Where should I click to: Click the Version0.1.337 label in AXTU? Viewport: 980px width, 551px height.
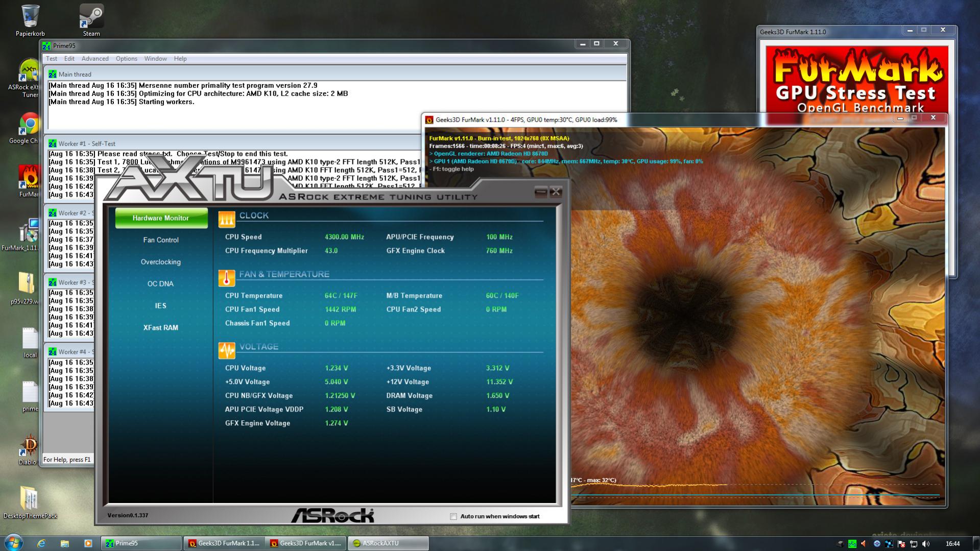pos(128,515)
